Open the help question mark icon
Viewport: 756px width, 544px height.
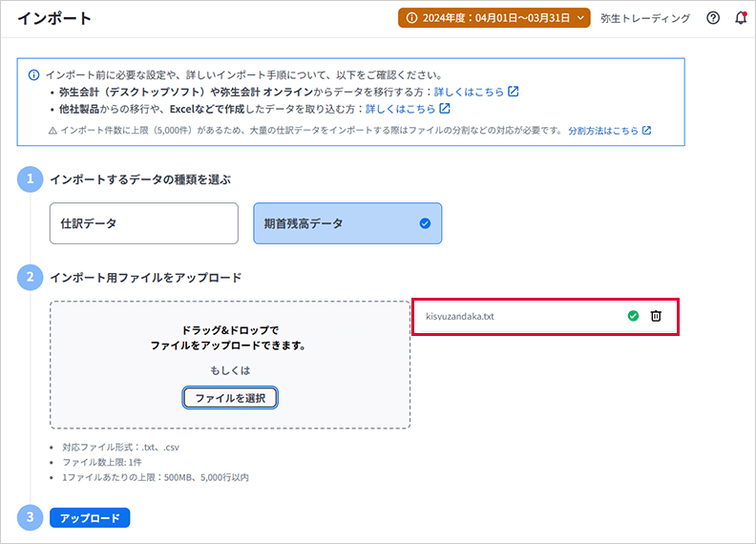713,18
